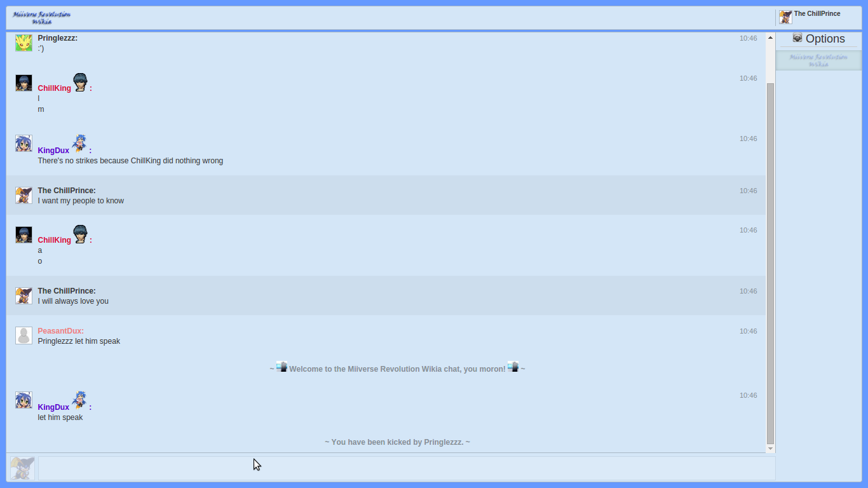Viewport: 868px width, 488px height.
Task: Click the Pringlezzz username
Action: (x=57, y=38)
